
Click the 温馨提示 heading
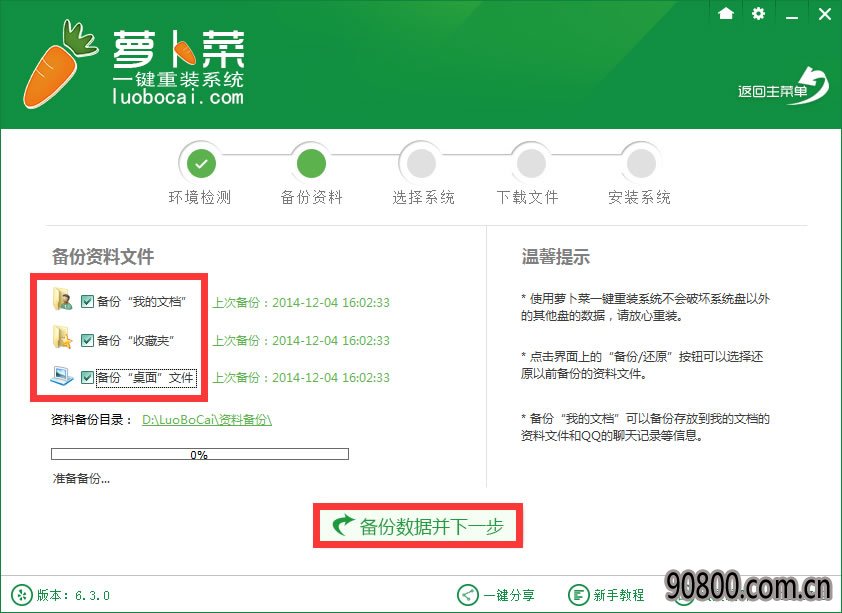pyautogui.click(x=556, y=257)
